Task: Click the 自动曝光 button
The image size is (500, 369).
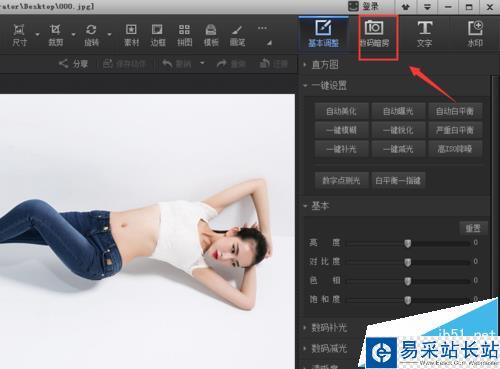Action: click(398, 111)
